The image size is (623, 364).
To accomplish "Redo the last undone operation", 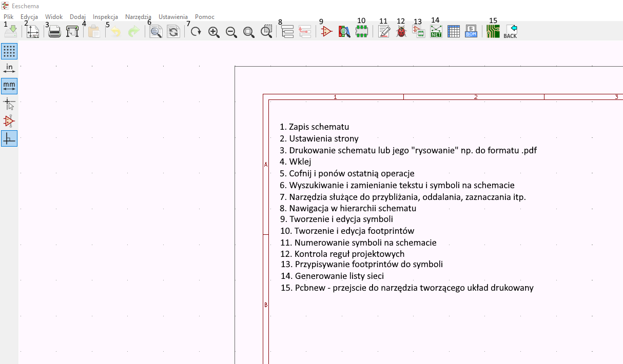I will [x=133, y=32].
